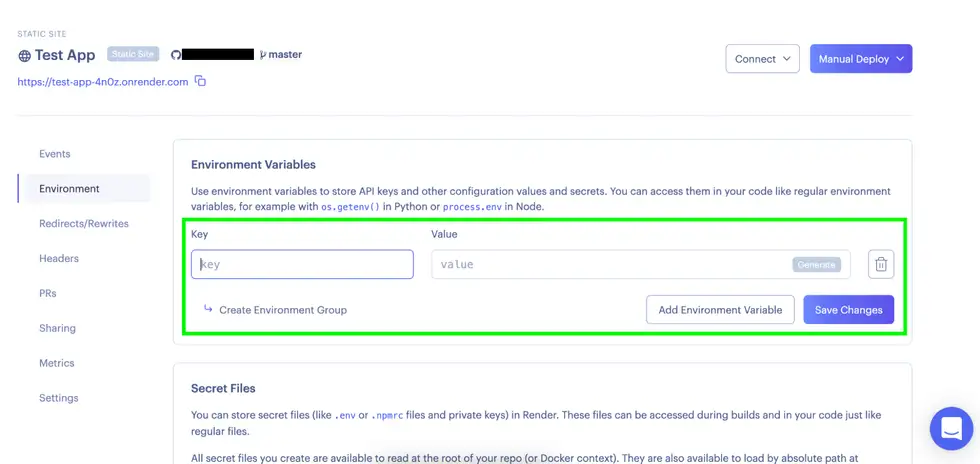
Task: Open the chat support bubble
Action: tap(951, 428)
